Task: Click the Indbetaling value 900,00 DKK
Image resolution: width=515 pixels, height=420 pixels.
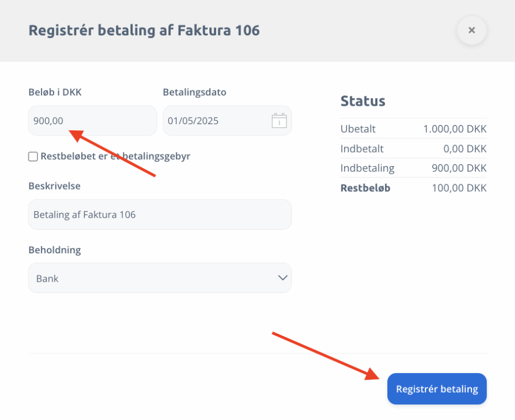Action: (459, 168)
